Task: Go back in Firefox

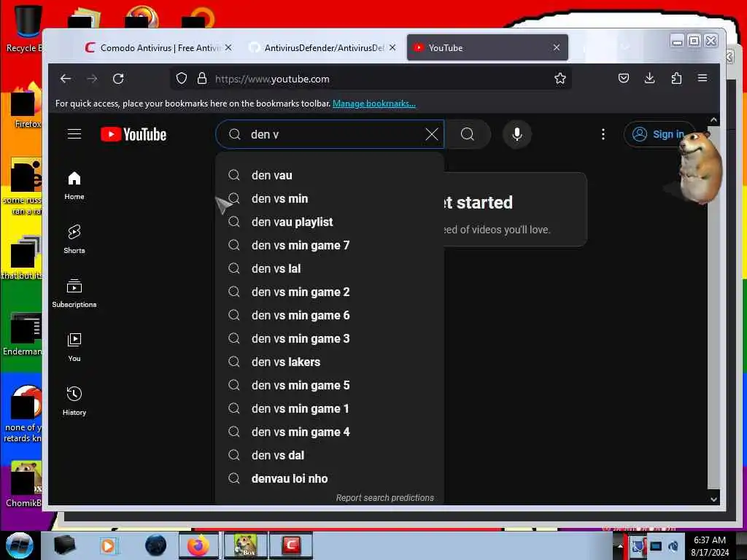Action: pos(66,79)
